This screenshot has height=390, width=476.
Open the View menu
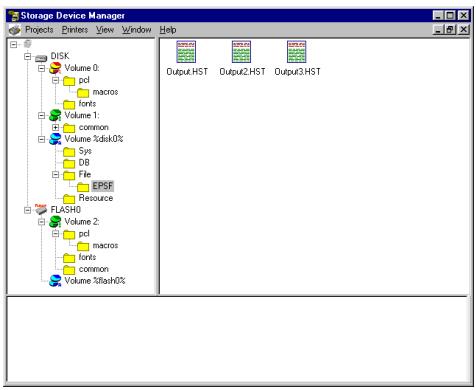105,30
